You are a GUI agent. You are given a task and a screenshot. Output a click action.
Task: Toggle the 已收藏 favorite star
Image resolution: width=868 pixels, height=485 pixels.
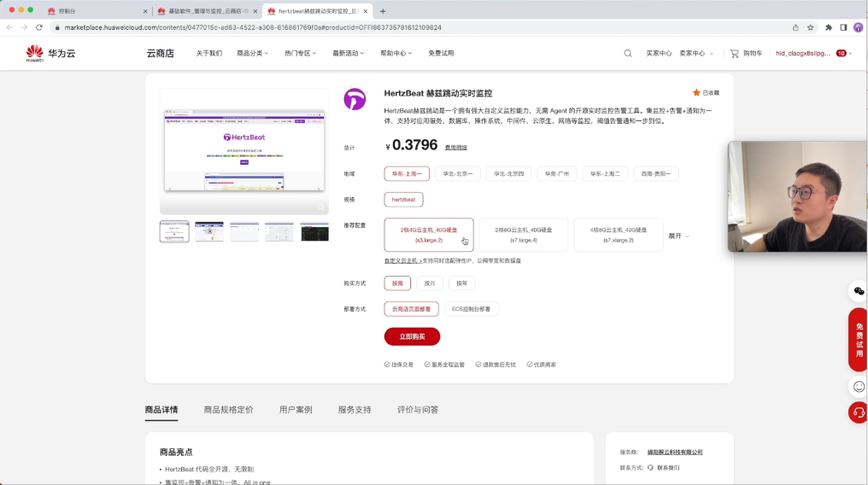[x=706, y=93]
